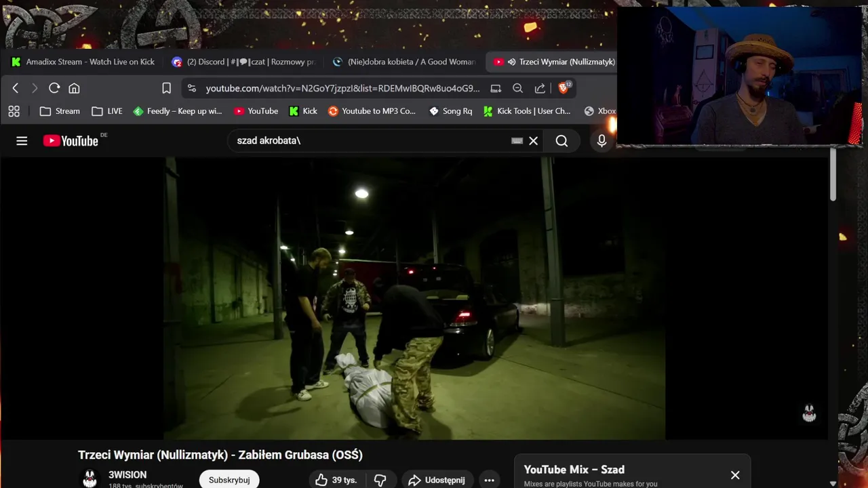The height and width of the screenshot is (488, 868).
Task: Click the channel watermark in video corner
Action: coord(809,413)
